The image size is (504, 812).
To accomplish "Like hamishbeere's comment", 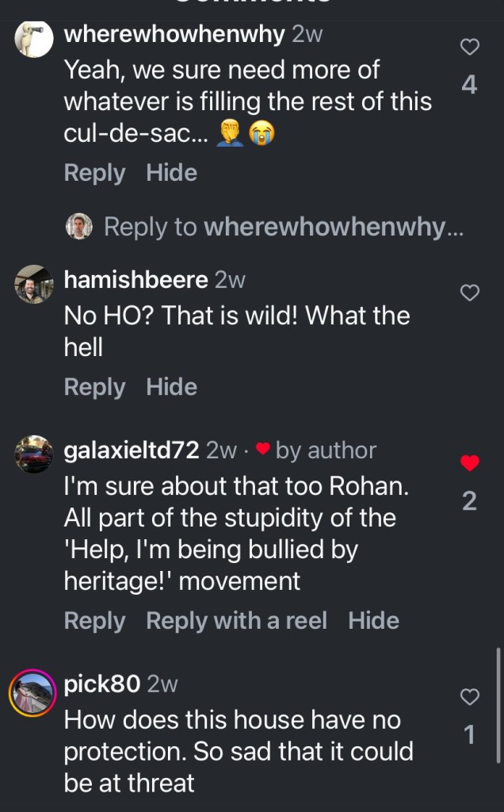I will click(x=470, y=293).
